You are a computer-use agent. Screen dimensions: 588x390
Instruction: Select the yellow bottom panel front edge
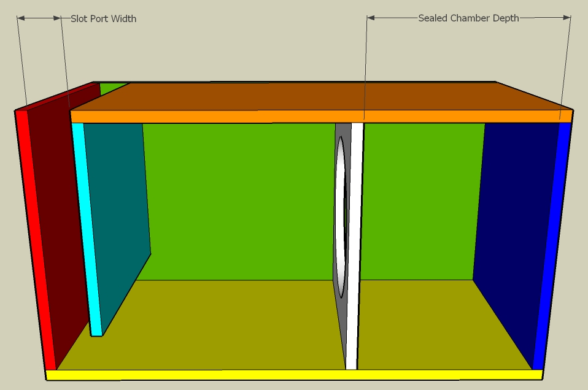coord(295,375)
